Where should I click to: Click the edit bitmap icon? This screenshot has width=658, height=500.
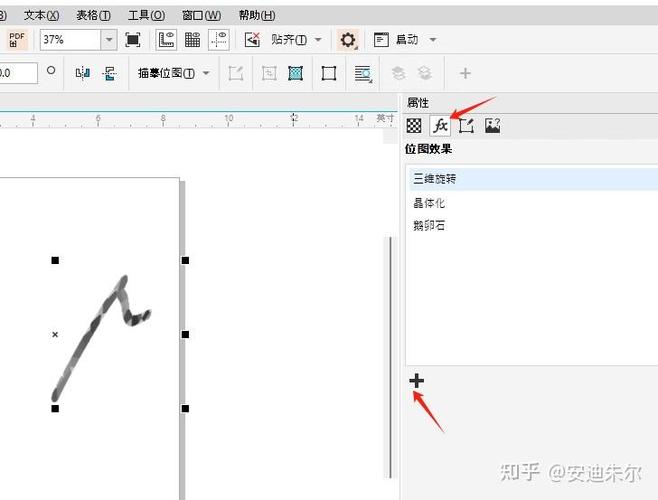pyautogui.click(x=236, y=73)
